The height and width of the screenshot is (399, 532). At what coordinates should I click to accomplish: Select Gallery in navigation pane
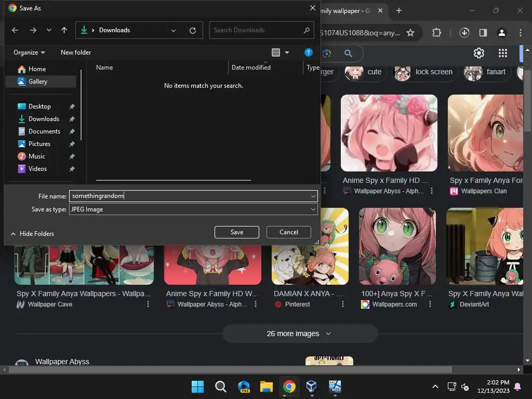pyautogui.click(x=41, y=82)
